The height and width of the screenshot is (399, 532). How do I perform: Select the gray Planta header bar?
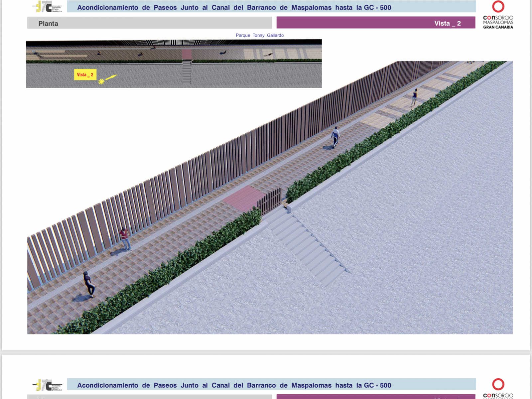click(149, 23)
